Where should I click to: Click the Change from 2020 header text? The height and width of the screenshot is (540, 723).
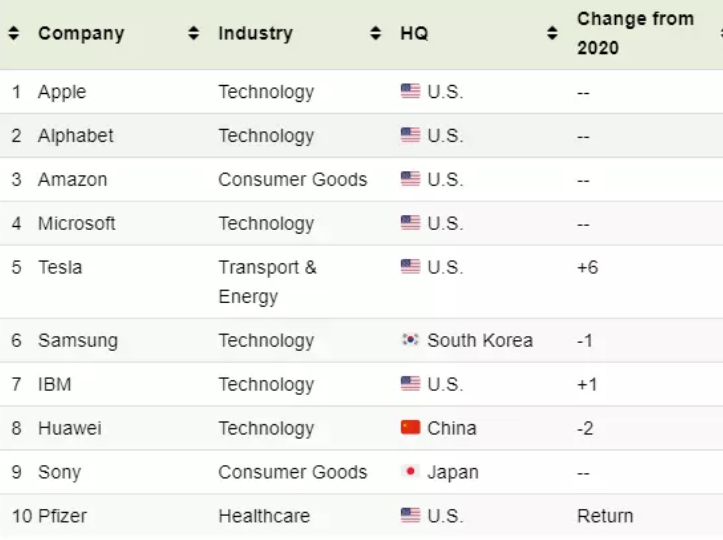(x=635, y=33)
